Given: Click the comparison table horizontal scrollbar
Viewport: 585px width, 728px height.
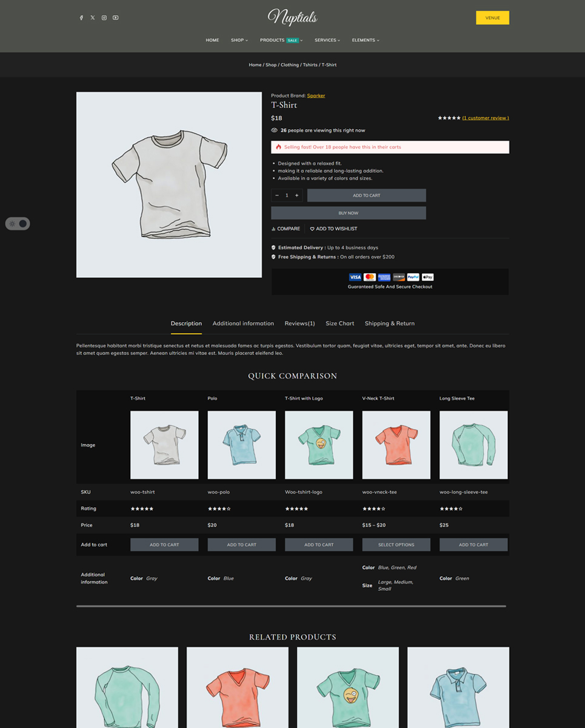Looking at the screenshot, I should pos(291,606).
